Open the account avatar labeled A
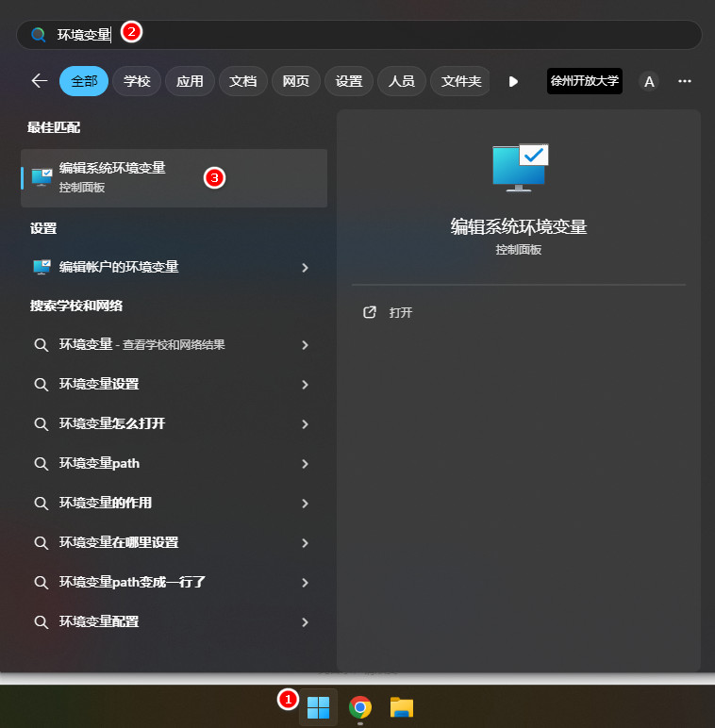 649,81
